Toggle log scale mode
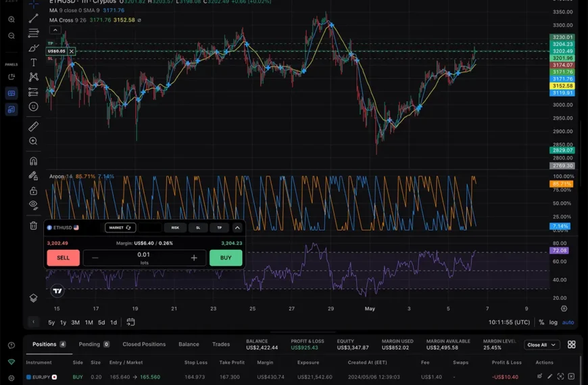 (553, 322)
